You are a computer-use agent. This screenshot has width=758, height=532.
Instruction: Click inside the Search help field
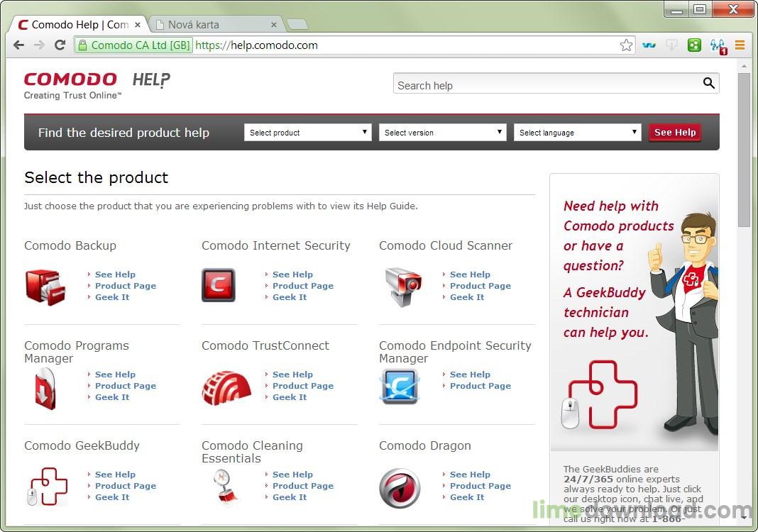[x=546, y=85]
